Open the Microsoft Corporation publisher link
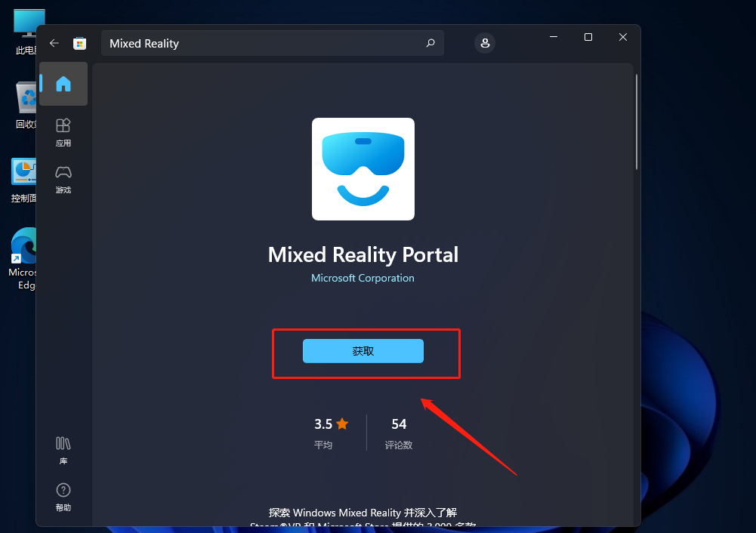Image resolution: width=756 pixels, height=533 pixels. (363, 278)
